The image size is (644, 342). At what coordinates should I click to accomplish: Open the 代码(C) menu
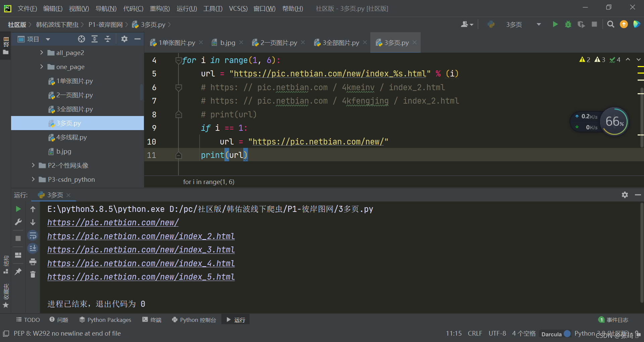pyautogui.click(x=133, y=8)
